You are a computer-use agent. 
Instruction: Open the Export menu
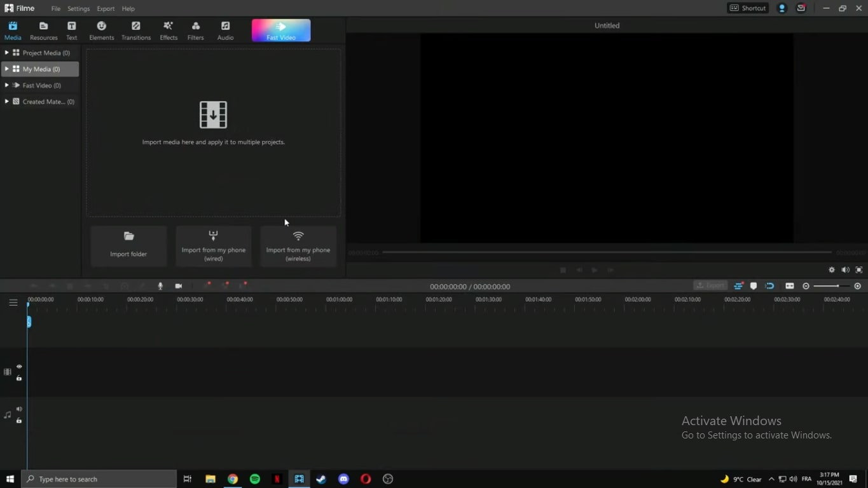point(106,9)
